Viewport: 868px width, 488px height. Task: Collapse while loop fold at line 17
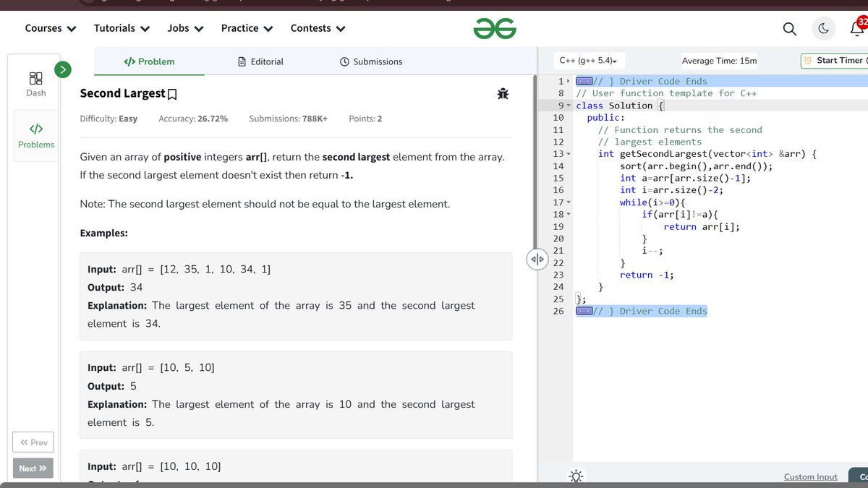click(569, 202)
